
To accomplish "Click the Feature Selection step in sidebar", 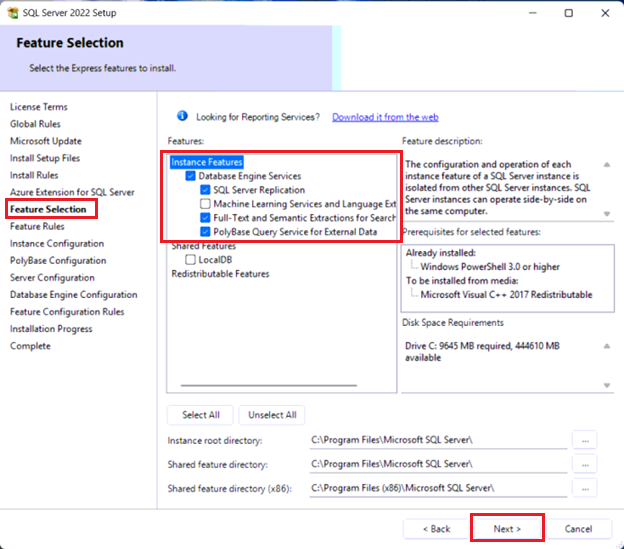I will [x=48, y=209].
